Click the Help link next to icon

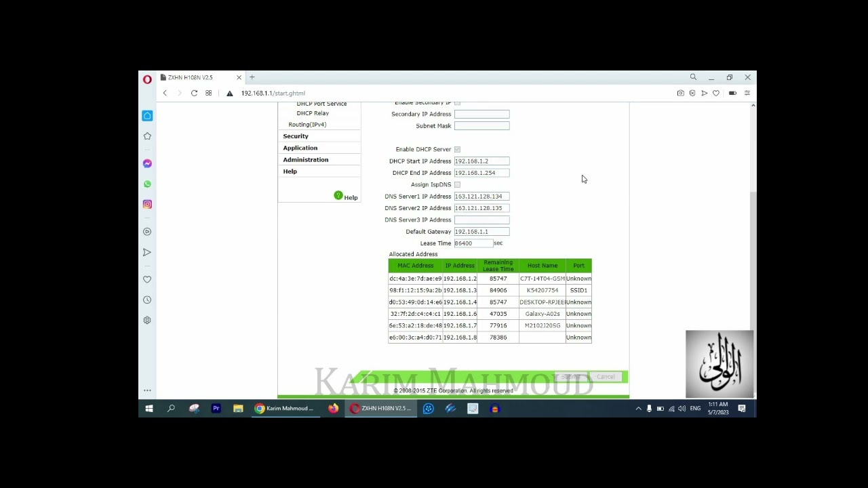coord(351,197)
